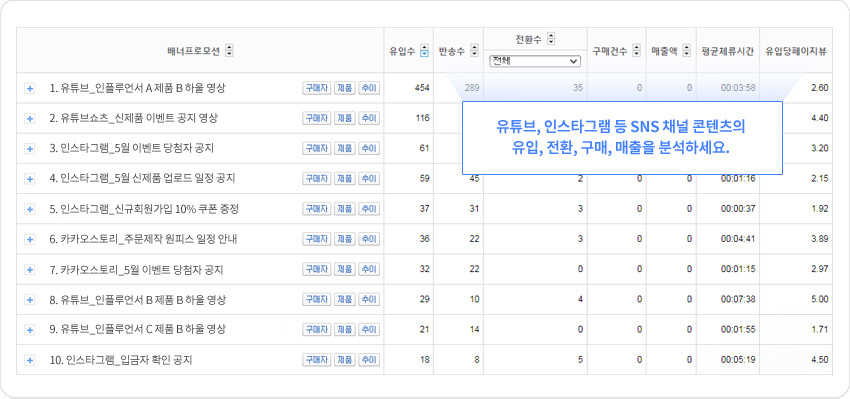Open 구매자 for row 7 카카오스토리_5월 이벤트
The width and height of the screenshot is (850, 399).
(316, 269)
